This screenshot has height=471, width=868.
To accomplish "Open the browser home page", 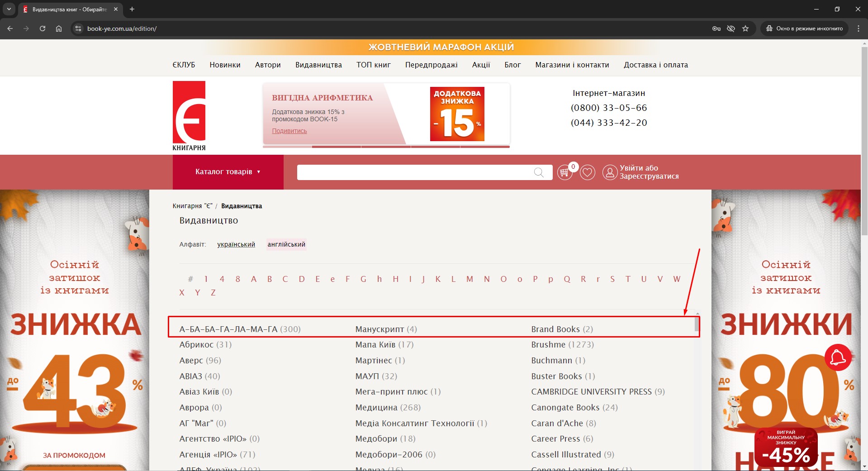I will [x=59, y=29].
